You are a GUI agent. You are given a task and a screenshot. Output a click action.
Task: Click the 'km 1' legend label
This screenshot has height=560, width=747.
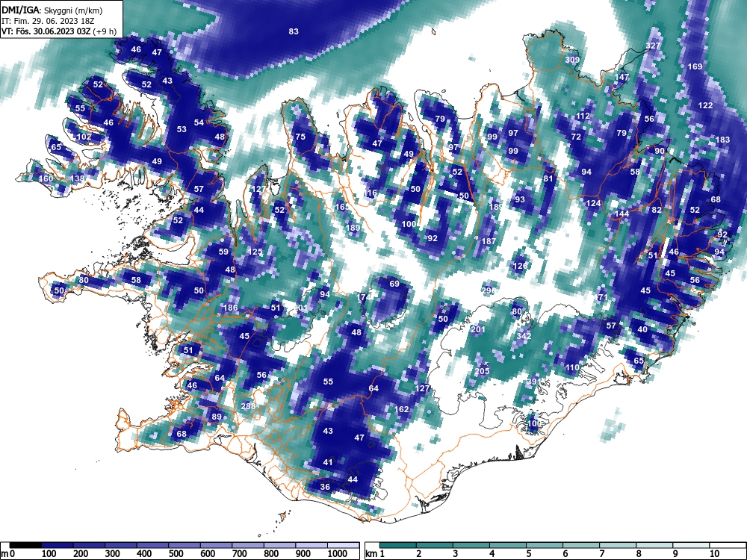(x=375, y=554)
